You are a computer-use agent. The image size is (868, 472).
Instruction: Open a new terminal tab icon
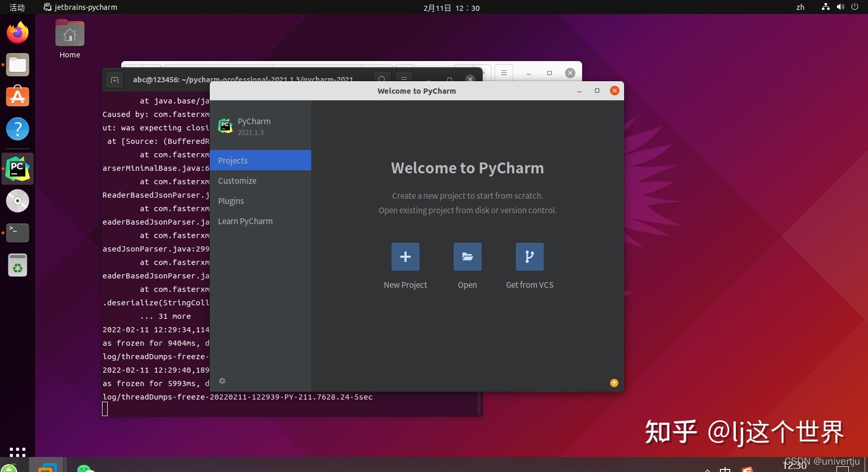114,80
